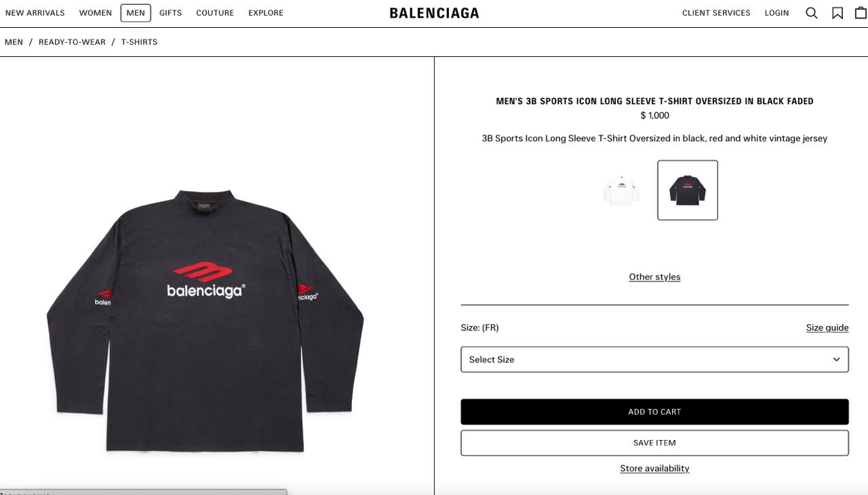Image resolution: width=868 pixels, height=495 pixels.
Task: Go to GIFTS section
Action: pyautogui.click(x=171, y=13)
